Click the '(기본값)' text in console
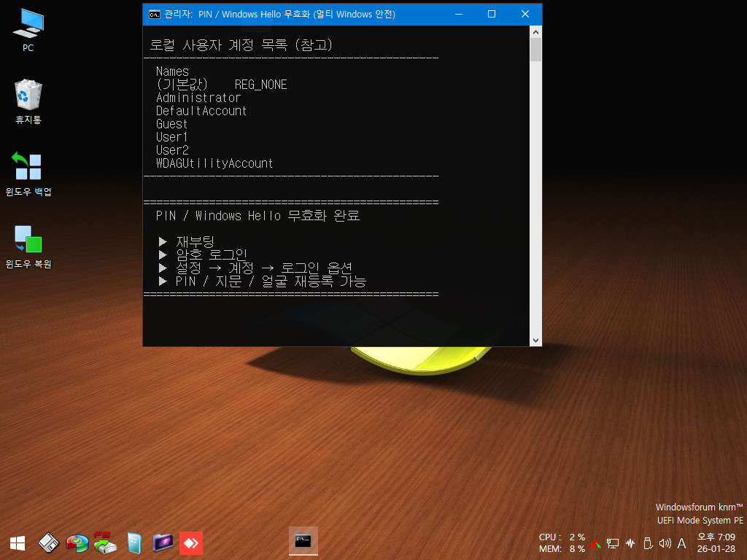 pyautogui.click(x=182, y=85)
